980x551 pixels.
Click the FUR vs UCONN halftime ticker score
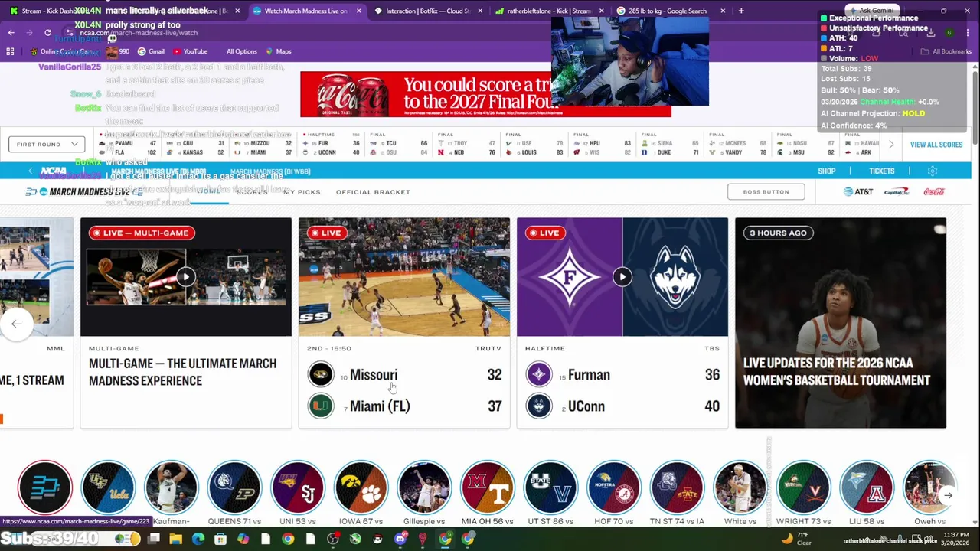click(331, 144)
